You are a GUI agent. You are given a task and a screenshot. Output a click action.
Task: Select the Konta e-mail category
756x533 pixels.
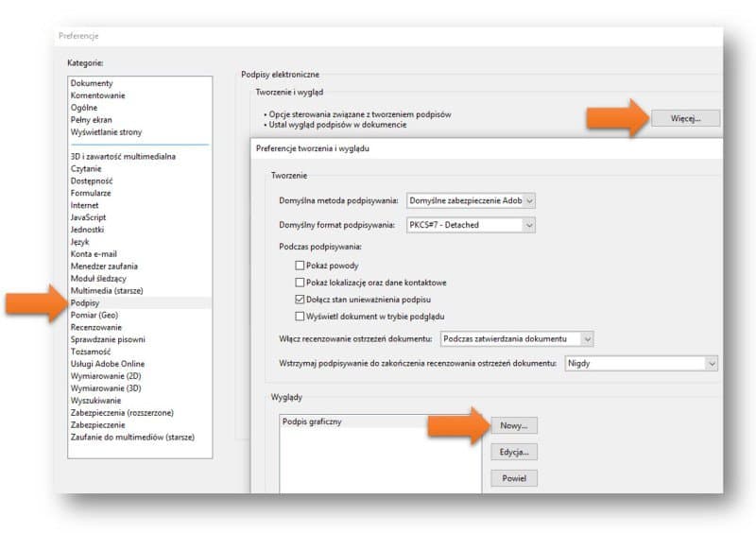click(139, 253)
